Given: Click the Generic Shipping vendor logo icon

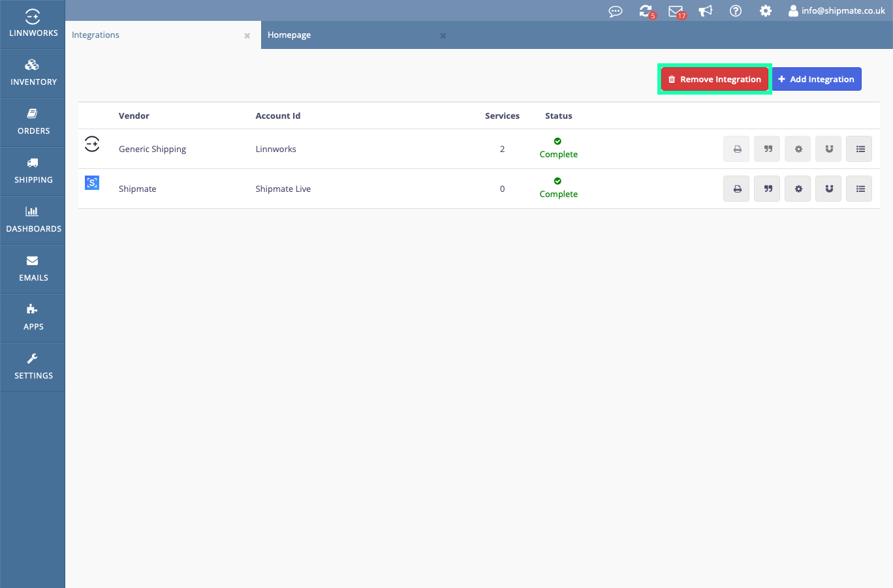Looking at the screenshot, I should click(92, 144).
